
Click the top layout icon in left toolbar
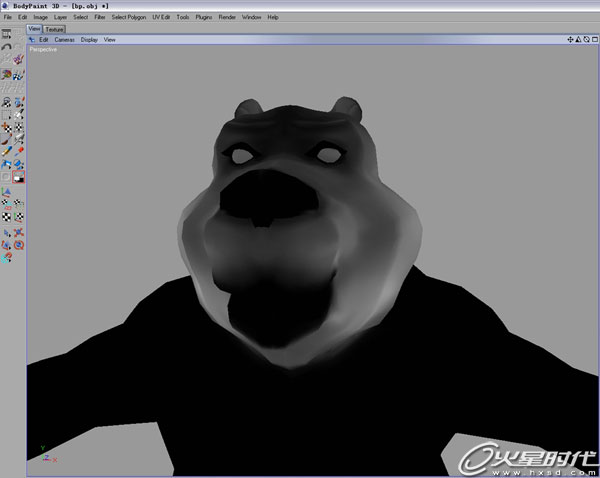point(8,36)
